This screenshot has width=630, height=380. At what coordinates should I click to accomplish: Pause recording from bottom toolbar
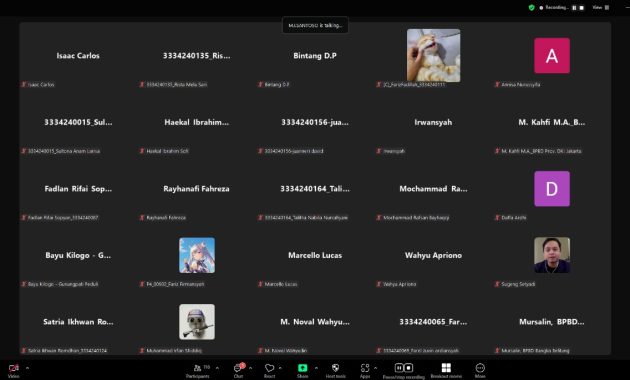click(x=399, y=368)
